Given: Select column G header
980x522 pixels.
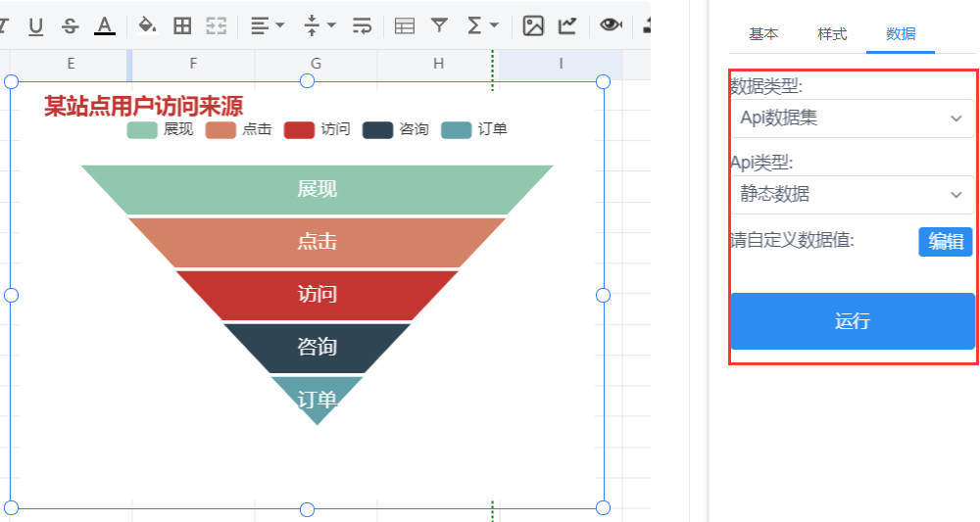Looking at the screenshot, I should pos(316,64).
